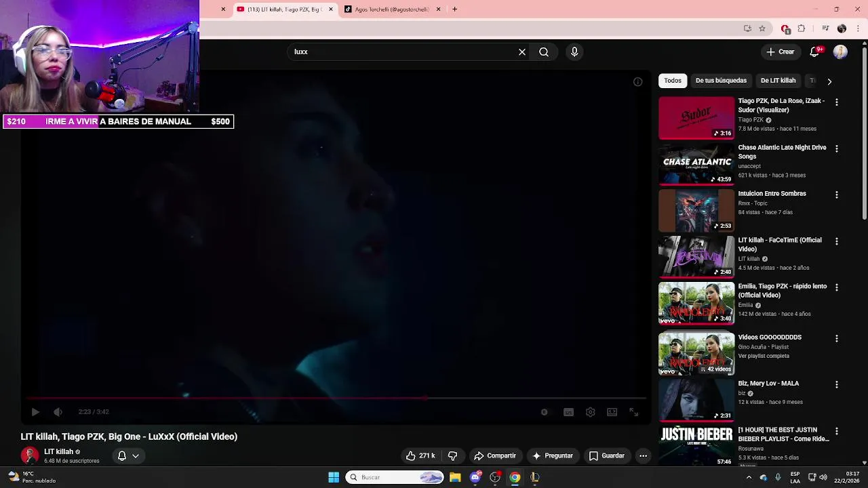Open 'Videos GOOOODDDDS' playlist
The image size is (868, 488).
(x=770, y=338)
